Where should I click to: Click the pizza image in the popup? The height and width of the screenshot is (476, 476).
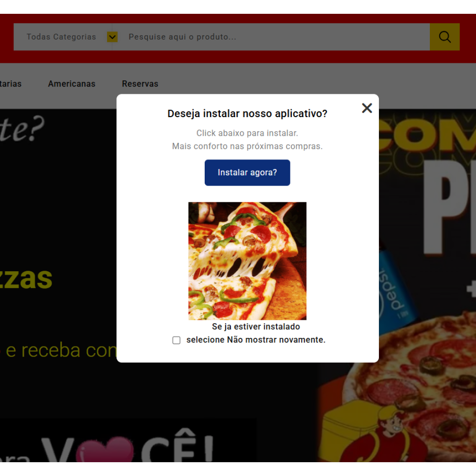coord(247,261)
